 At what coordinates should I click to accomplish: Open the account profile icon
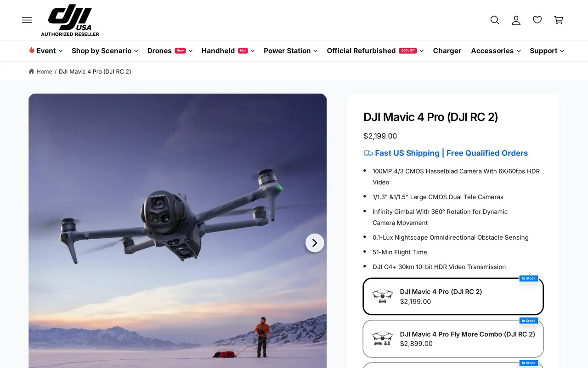(x=516, y=20)
